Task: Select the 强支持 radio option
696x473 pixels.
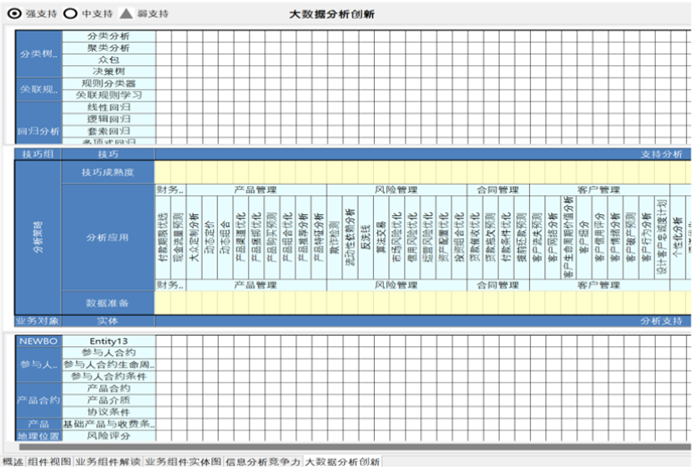Action: click(x=10, y=14)
